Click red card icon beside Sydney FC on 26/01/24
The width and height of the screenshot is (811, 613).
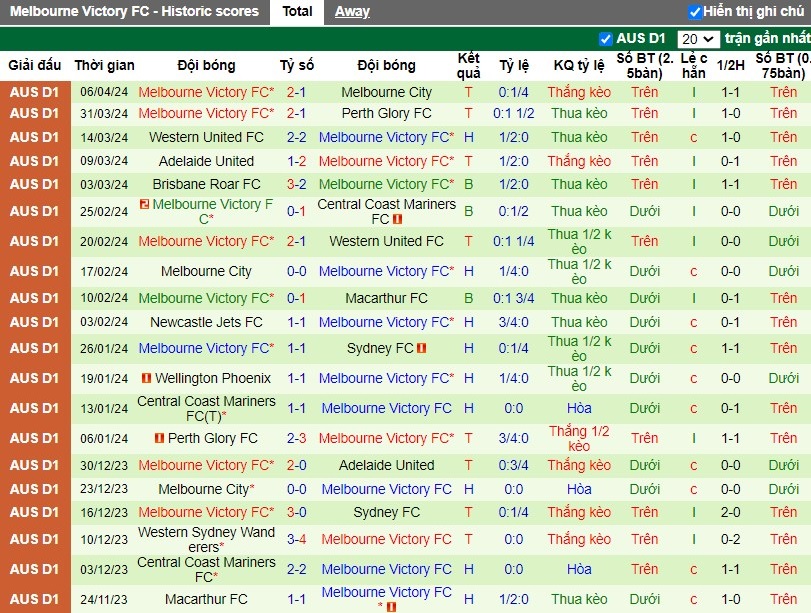click(422, 348)
